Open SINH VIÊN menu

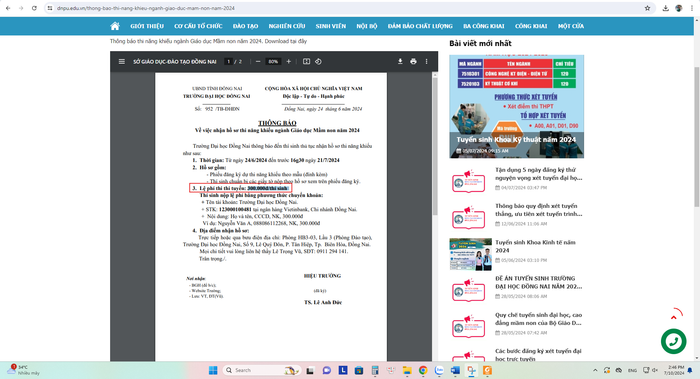pos(330,26)
